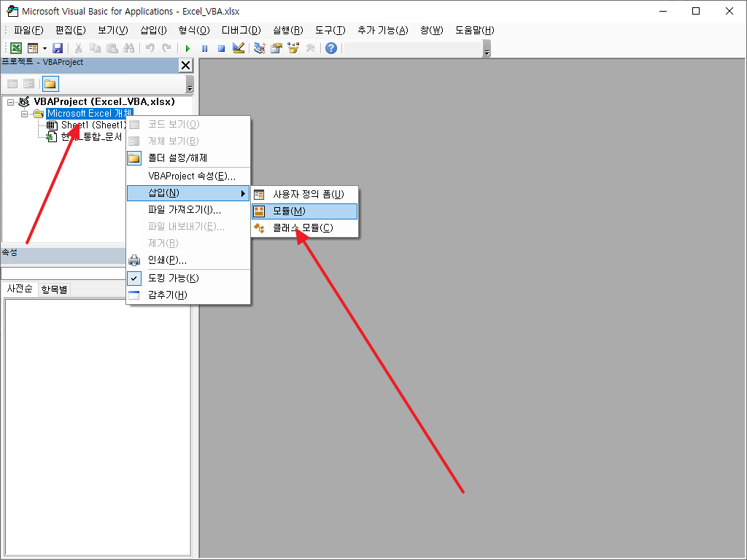Image resolution: width=747 pixels, height=560 pixels.
Task: Open the 편집(E) menu
Action: (x=71, y=31)
